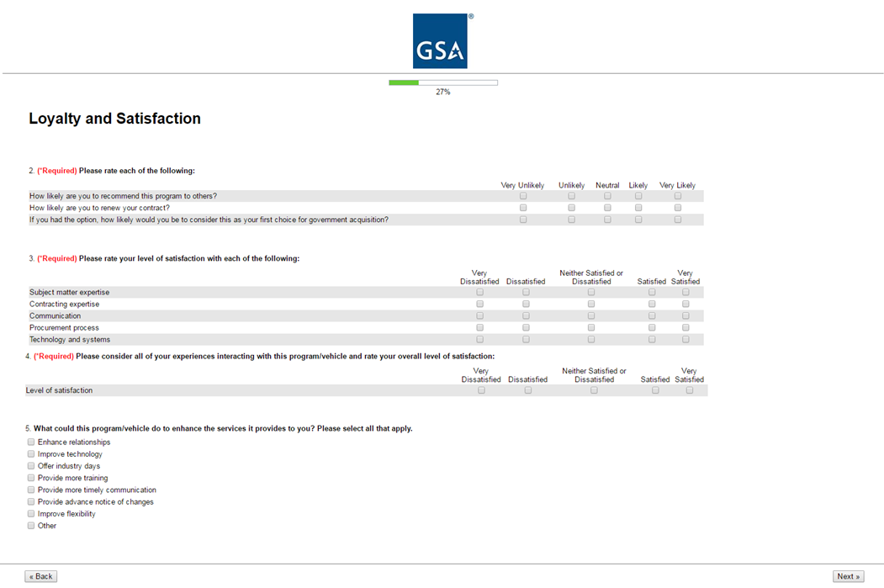Select 'Improve technology' checkbox
Viewport: 884px width, 588px height.
pos(31,453)
